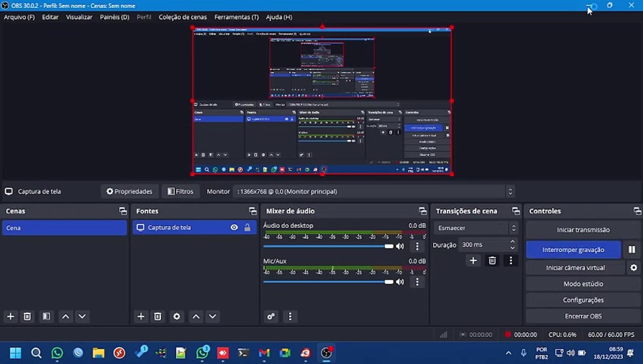The width and height of the screenshot is (643, 364).
Task: Delete selected source in Fontes panel
Action: pos(158,316)
